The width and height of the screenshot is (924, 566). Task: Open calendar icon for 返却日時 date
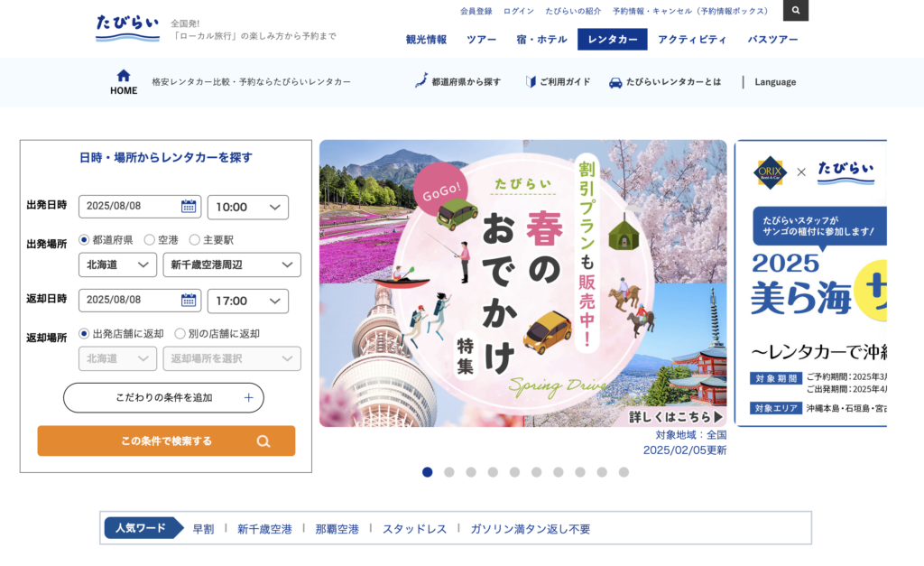coord(188,300)
